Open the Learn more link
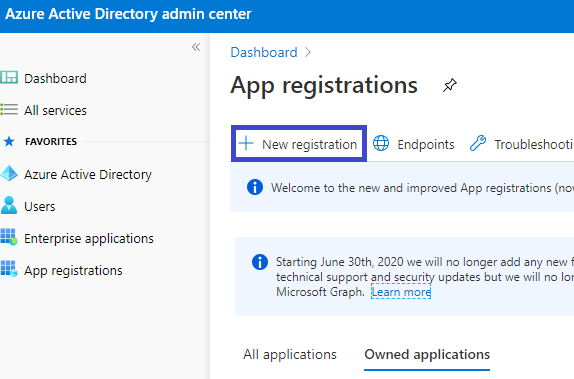Screen dimensions: 574x379 (401, 292)
